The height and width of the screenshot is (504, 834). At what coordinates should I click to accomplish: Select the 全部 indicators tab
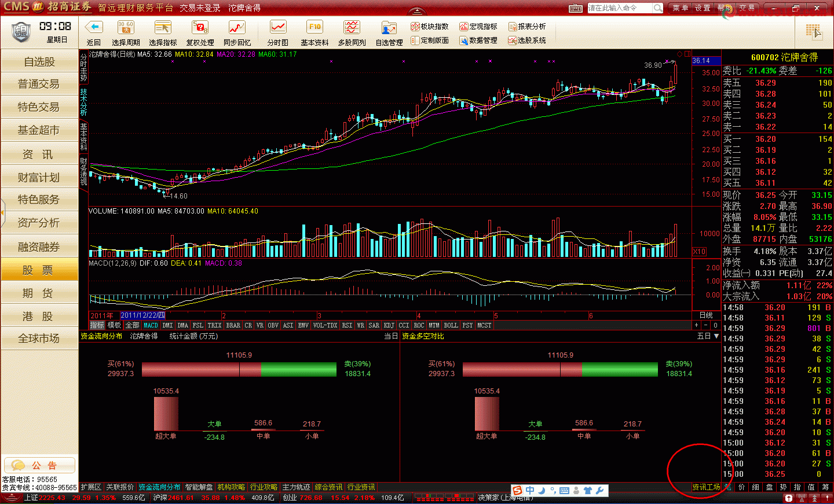[133, 325]
